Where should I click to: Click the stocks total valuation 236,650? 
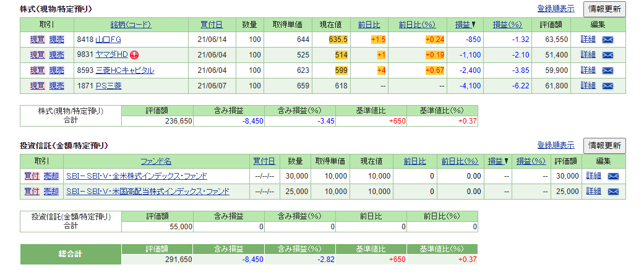pyautogui.click(x=179, y=122)
